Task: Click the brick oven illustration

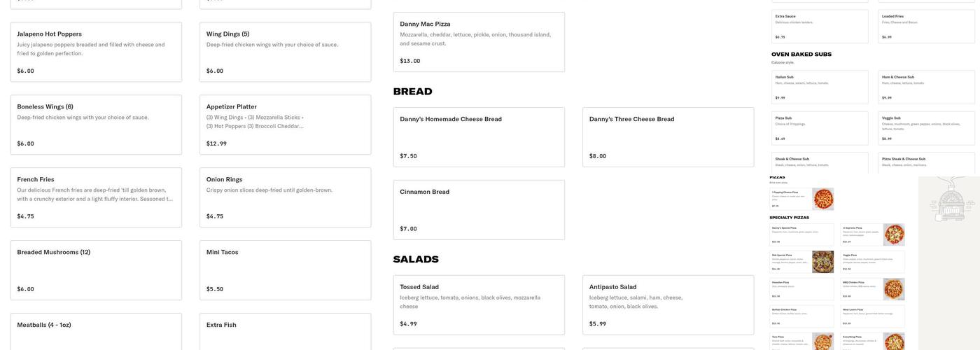Action: point(951,199)
